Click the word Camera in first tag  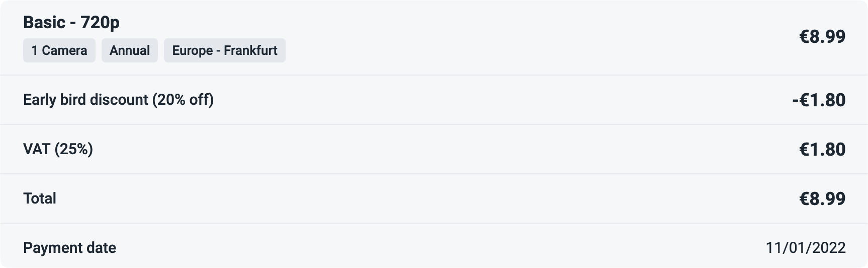click(x=64, y=50)
